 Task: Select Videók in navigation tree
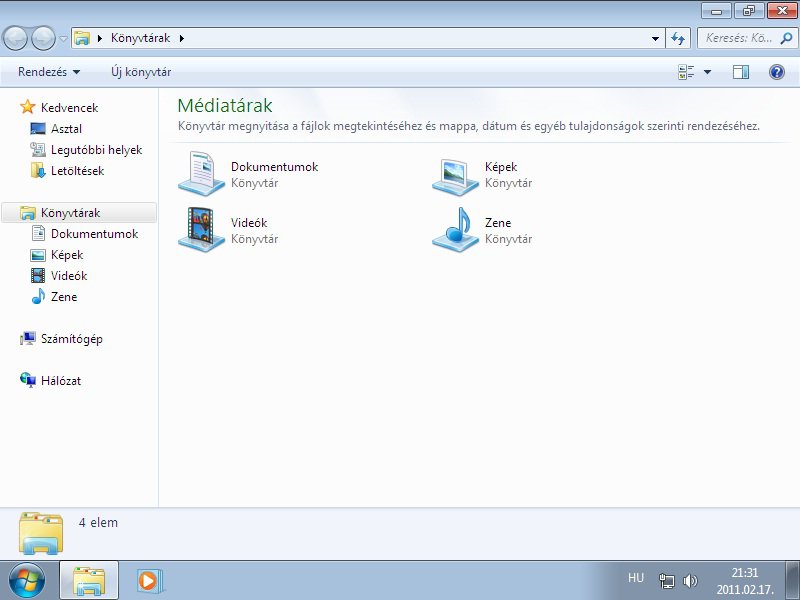click(x=69, y=276)
